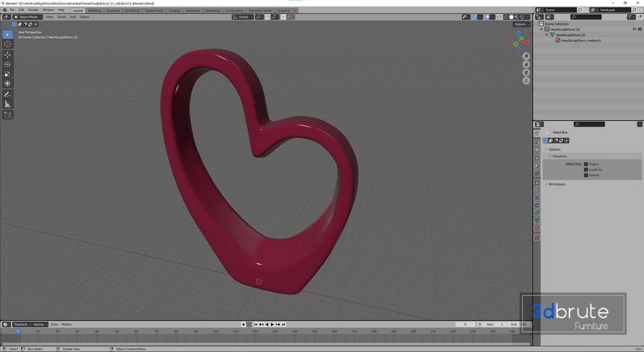Open the viewport Options button
This screenshot has width=644, height=352.
coord(520,24)
